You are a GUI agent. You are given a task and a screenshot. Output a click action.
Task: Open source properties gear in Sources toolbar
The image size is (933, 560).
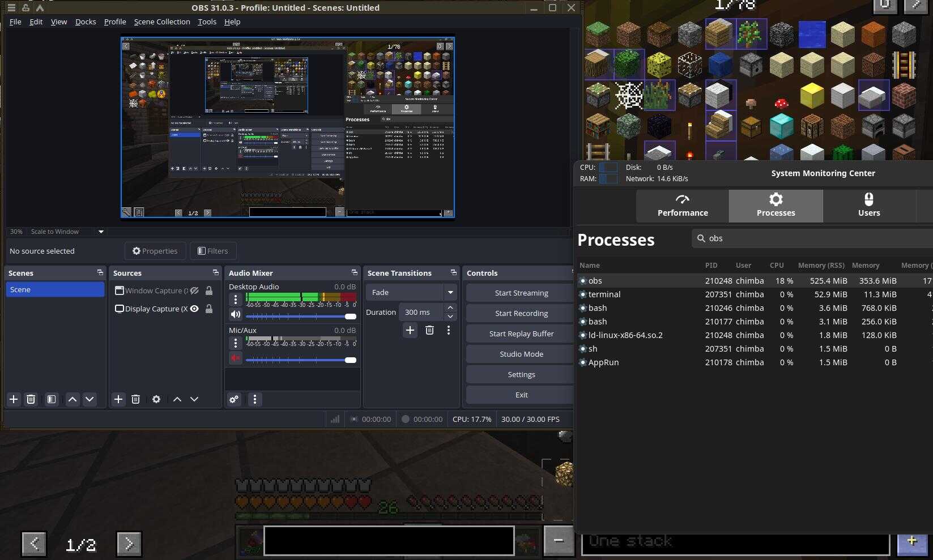(x=156, y=399)
